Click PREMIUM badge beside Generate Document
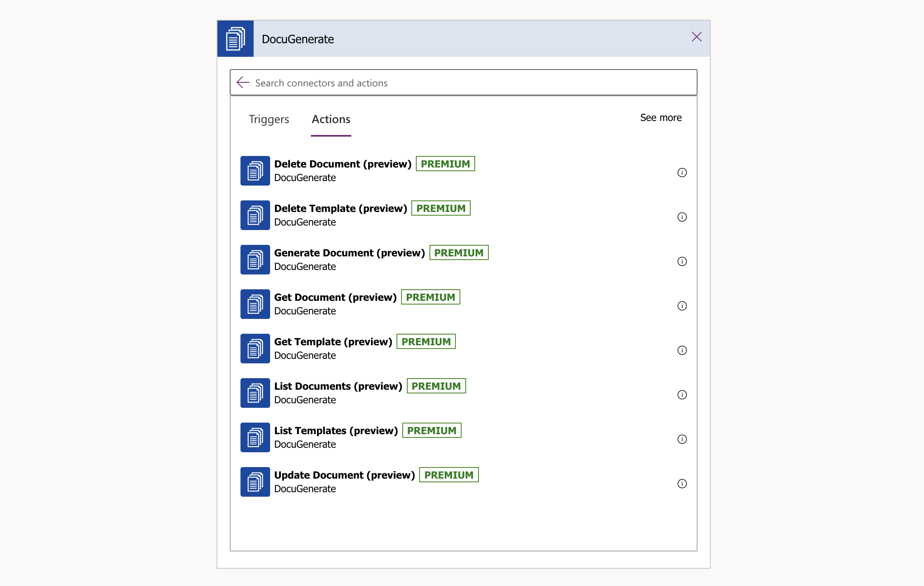924x586 pixels. click(x=459, y=253)
